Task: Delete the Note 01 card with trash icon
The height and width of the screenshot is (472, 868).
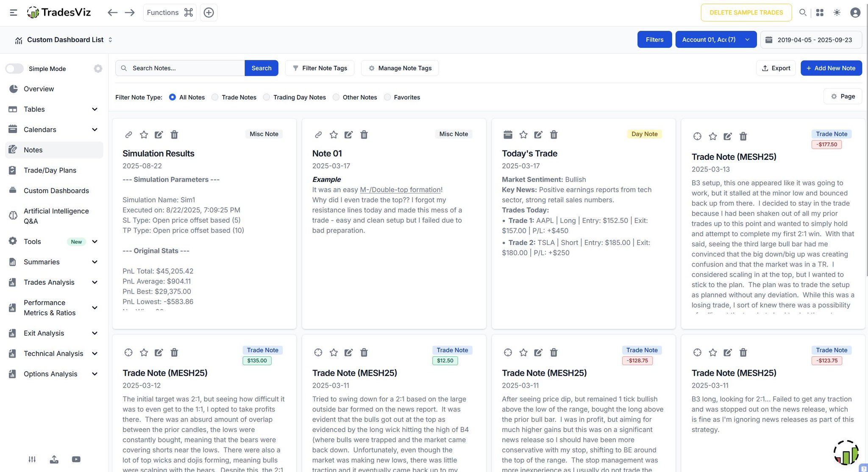Action: coord(364,135)
